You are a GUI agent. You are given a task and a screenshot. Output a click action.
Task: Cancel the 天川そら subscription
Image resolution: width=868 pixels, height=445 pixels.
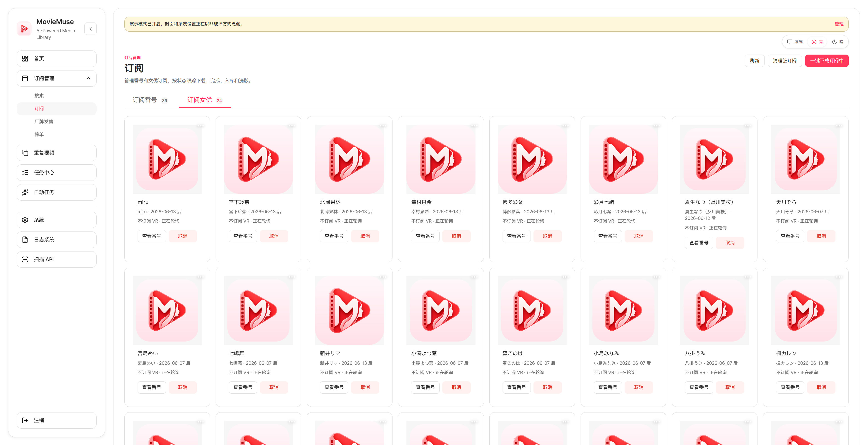pyautogui.click(x=821, y=236)
